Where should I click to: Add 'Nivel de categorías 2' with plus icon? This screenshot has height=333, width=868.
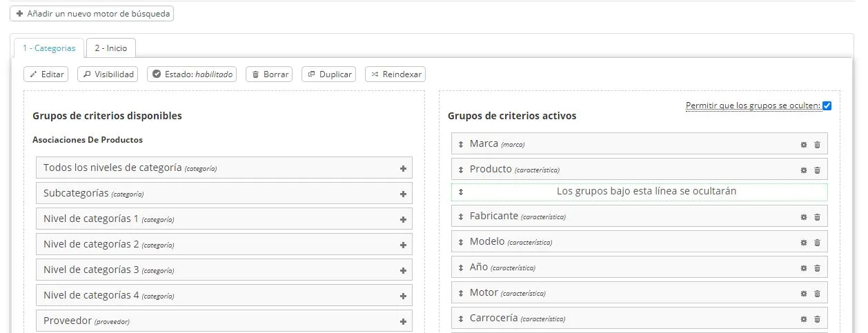(x=403, y=245)
